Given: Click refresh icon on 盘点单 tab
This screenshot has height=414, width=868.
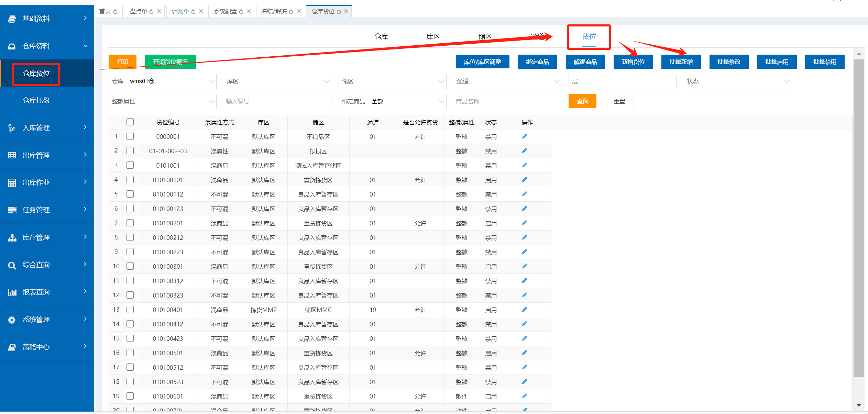Looking at the screenshot, I should pyautogui.click(x=152, y=12).
